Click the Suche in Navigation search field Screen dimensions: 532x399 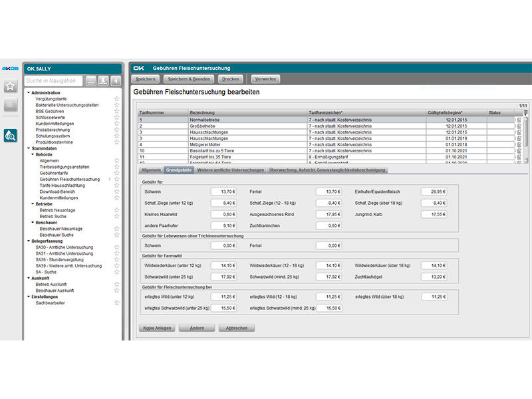pos(55,81)
